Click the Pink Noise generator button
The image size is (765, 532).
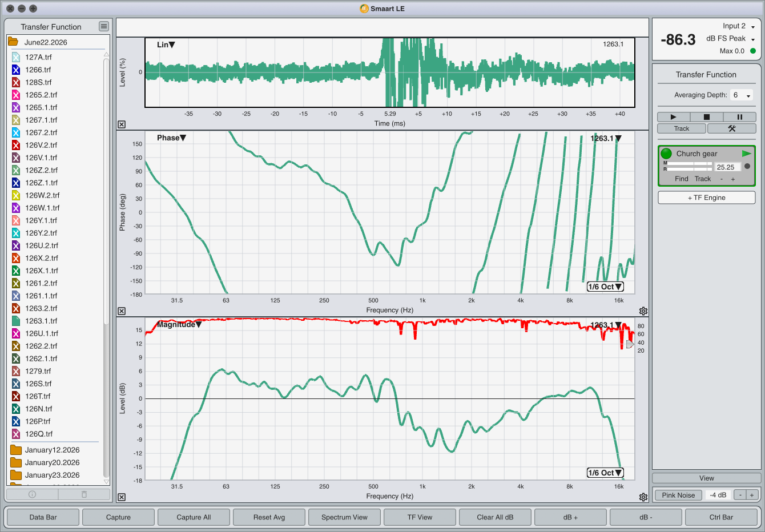pos(678,495)
